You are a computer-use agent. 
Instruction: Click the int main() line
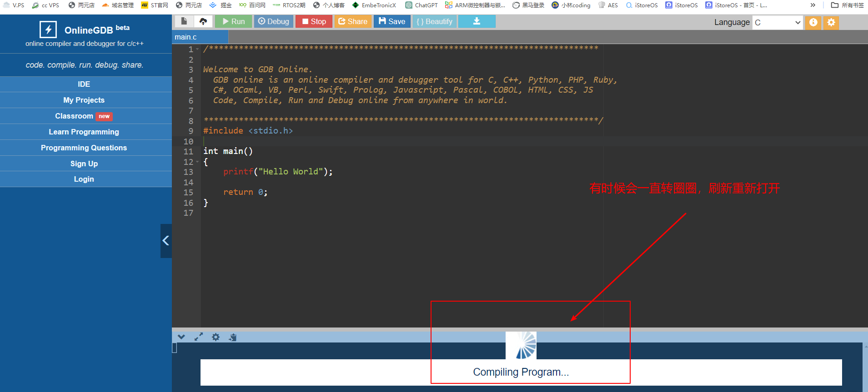tap(228, 151)
